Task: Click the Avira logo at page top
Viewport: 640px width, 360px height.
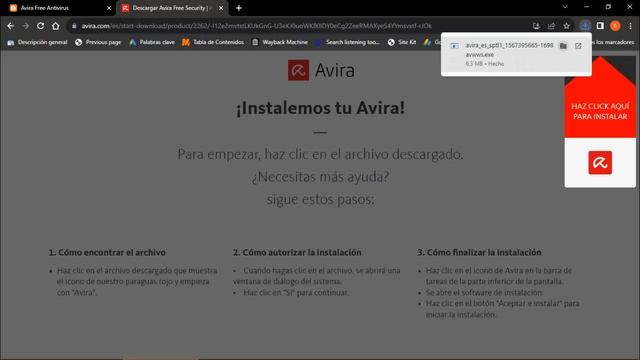Action: tap(321, 70)
